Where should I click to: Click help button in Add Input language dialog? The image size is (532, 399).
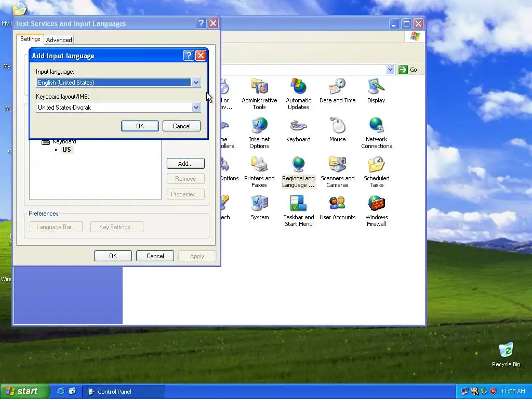(x=188, y=55)
